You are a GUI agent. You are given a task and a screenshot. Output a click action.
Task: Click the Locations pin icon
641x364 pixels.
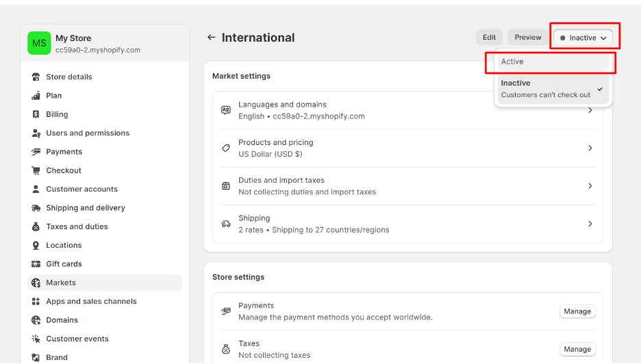coord(36,245)
